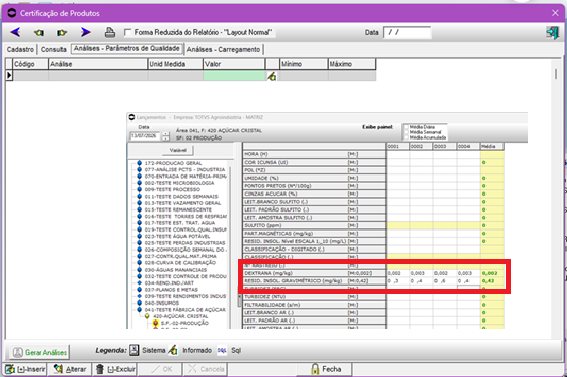567x377 pixels.
Task: Click the Média column header in Lançamentos
Action: pos(492,146)
